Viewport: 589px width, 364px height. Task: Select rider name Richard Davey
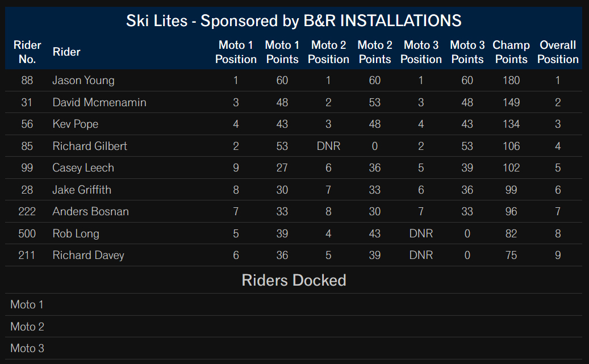tap(88, 256)
